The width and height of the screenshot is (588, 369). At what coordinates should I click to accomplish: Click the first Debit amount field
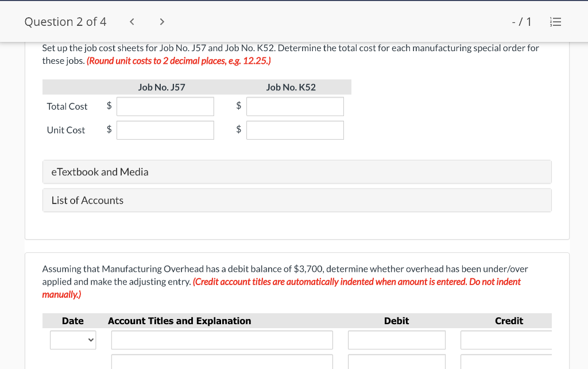tap(396, 340)
